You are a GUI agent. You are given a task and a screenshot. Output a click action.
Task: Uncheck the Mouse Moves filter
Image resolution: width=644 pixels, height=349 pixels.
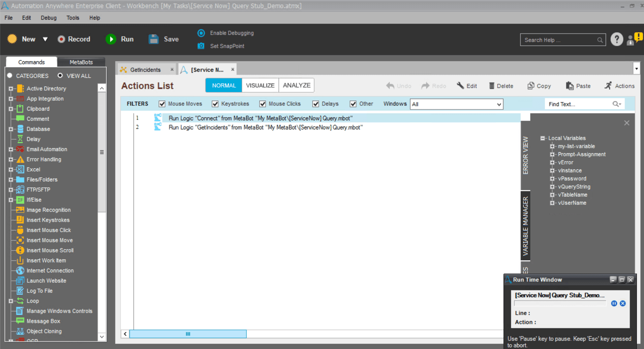[x=162, y=104]
